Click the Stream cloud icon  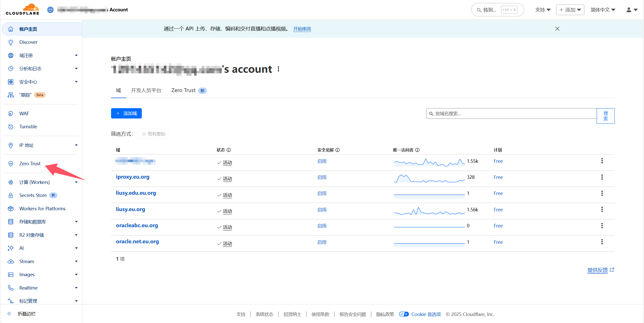click(11, 261)
